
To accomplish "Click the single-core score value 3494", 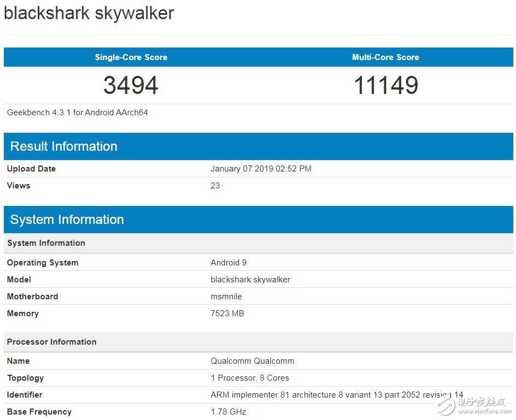I will pyautogui.click(x=131, y=85).
